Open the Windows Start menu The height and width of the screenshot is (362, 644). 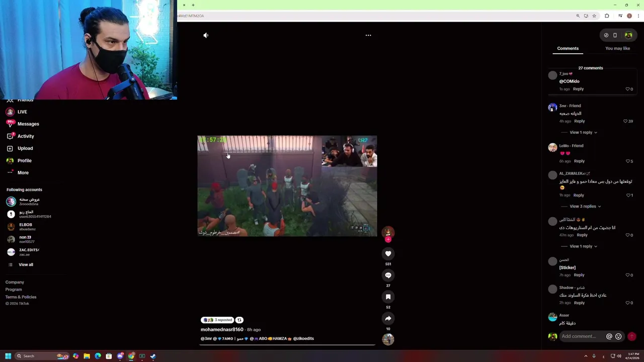coord(8,356)
